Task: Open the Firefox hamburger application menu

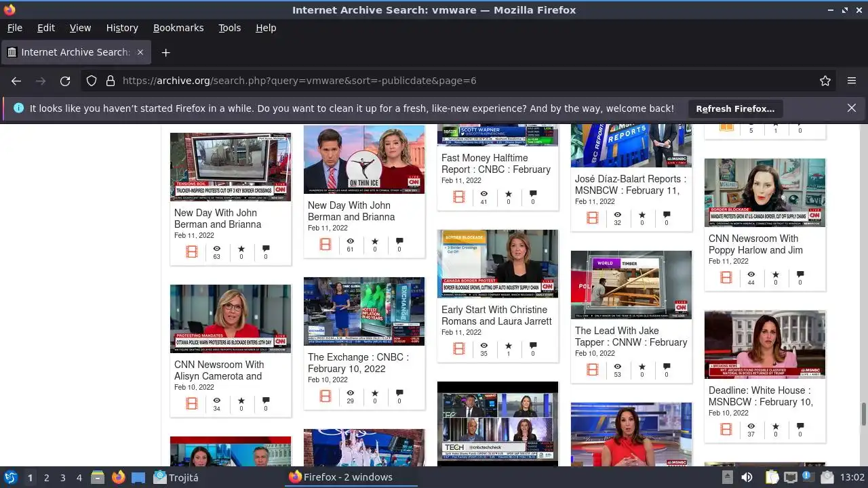Action: [852, 81]
